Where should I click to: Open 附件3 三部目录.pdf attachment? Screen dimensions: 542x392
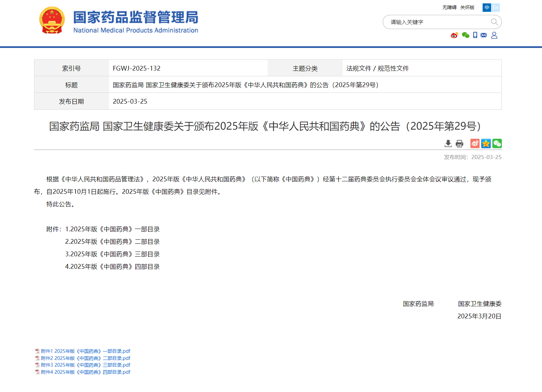[x=85, y=365]
